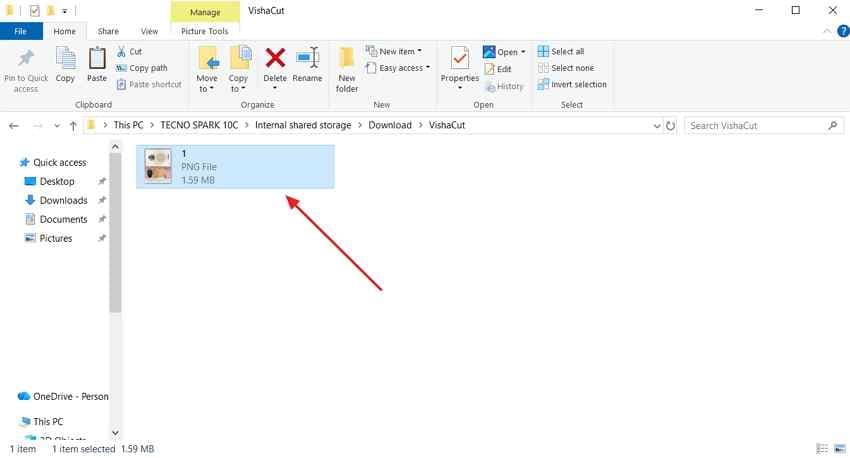Click Select all
The height and width of the screenshot is (458, 850).
[561, 51]
